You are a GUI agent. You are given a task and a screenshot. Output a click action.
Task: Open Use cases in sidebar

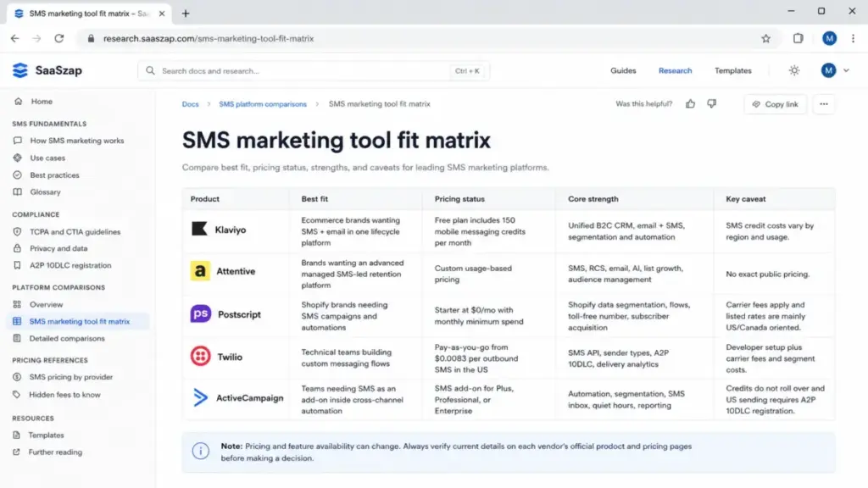pyautogui.click(x=47, y=158)
